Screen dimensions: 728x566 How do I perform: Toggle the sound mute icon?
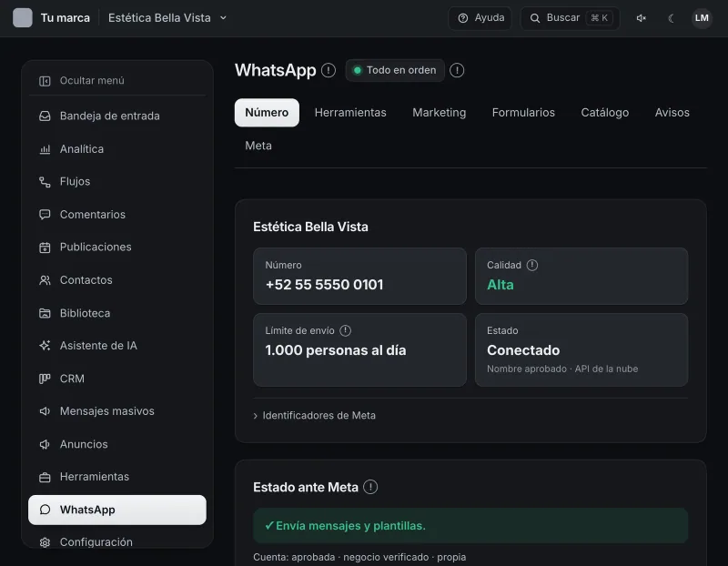[642, 18]
